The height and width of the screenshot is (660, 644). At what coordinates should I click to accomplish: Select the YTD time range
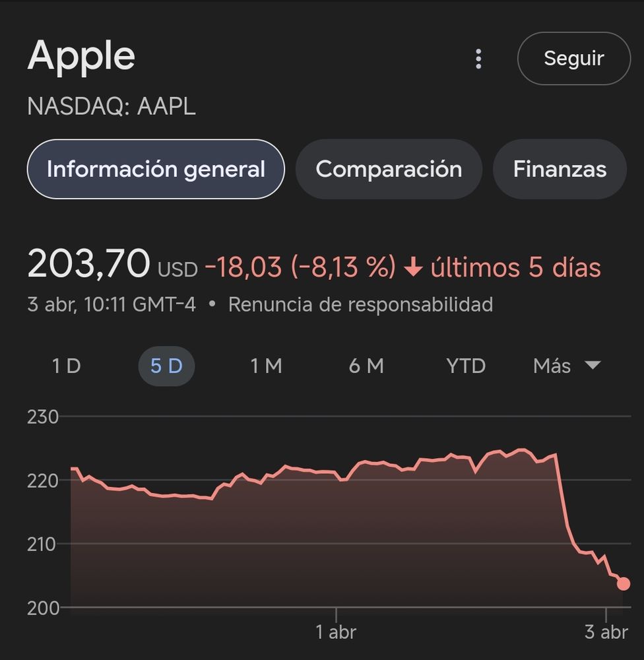[466, 366]
